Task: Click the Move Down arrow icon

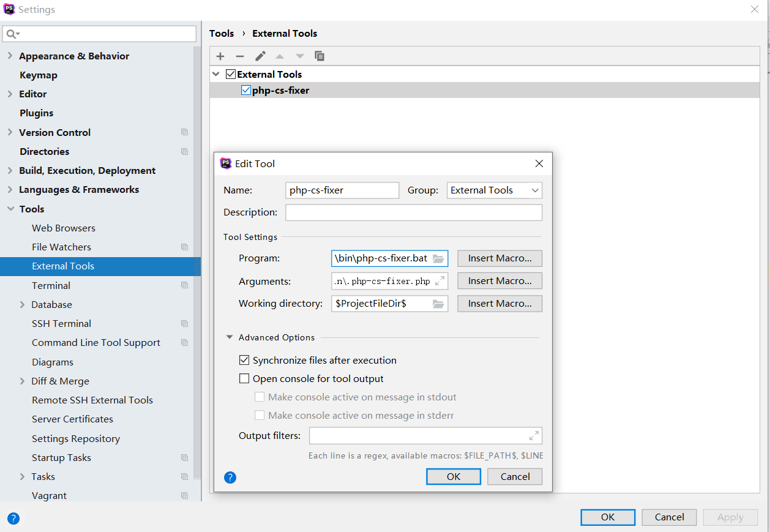Action: 300,56
